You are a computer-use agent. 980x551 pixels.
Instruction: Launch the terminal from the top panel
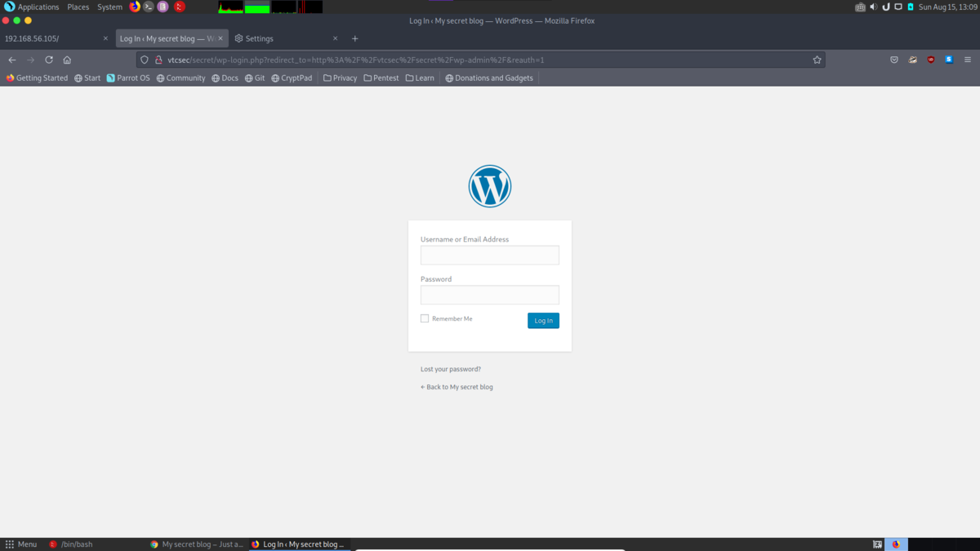[x=149, y=7]
